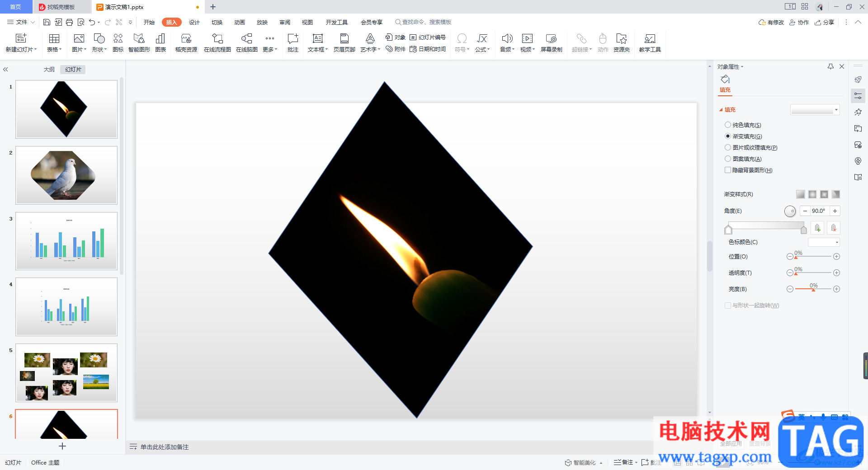Switch to the Outline pane tab

coord(49,70)
